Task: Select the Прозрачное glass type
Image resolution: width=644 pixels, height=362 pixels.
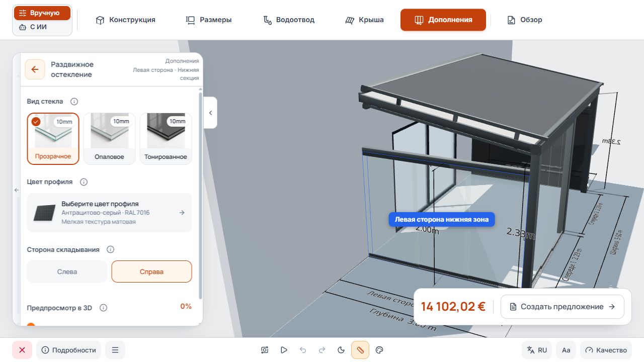Action: [x=53, y=139]
